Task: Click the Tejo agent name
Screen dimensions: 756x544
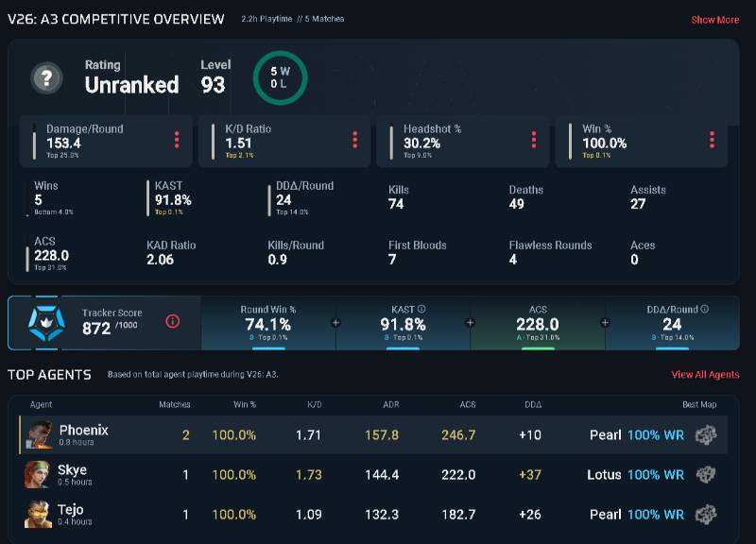Action: coord(70,509)
